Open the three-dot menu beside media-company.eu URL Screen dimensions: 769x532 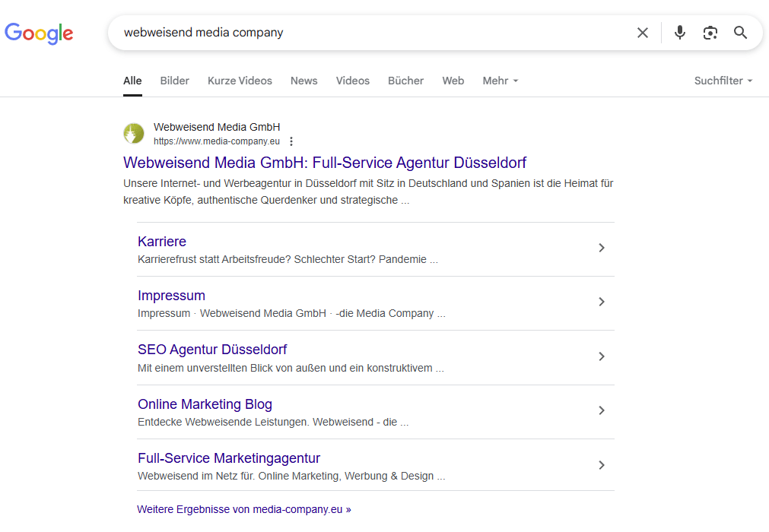click(x=291, y=141)
